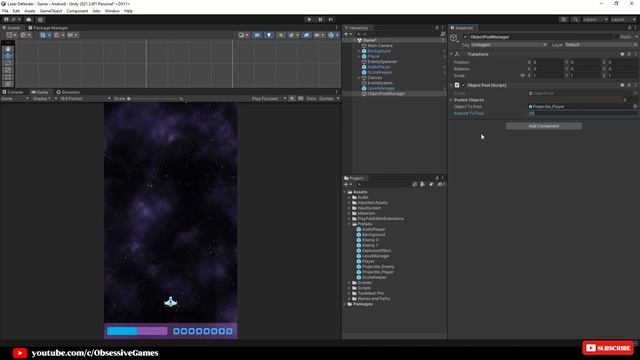The width and height of the screenshot is (640, 360).
Task: Select ScoreKeeper in Hierarchy
Action: coord(380,72)
